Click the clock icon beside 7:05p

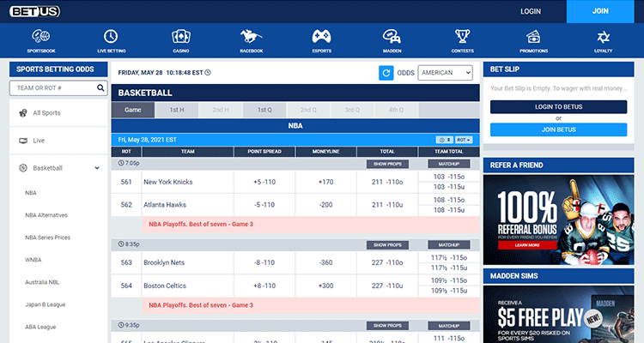pyautogui.click(x=121, y=163)
